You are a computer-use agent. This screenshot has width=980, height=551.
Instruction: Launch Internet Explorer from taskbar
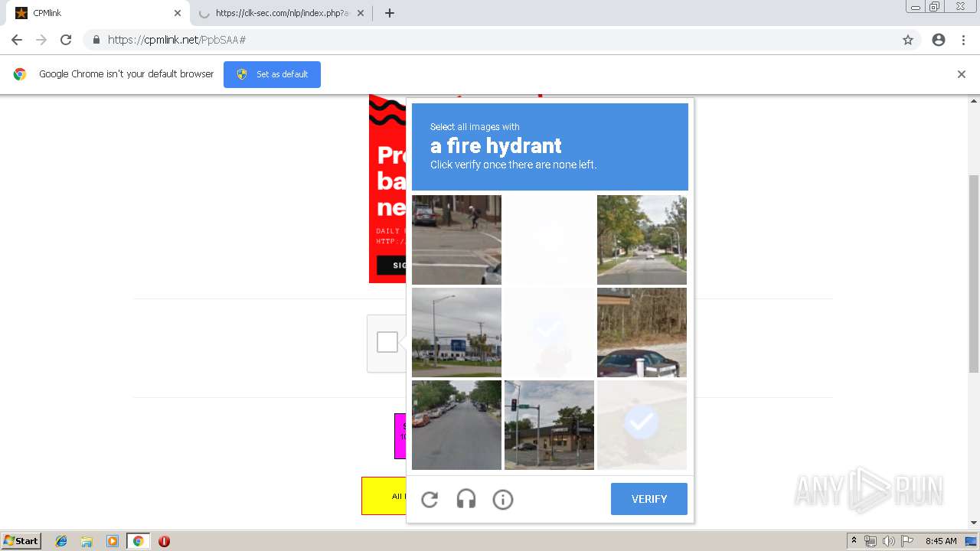point(61,541)
